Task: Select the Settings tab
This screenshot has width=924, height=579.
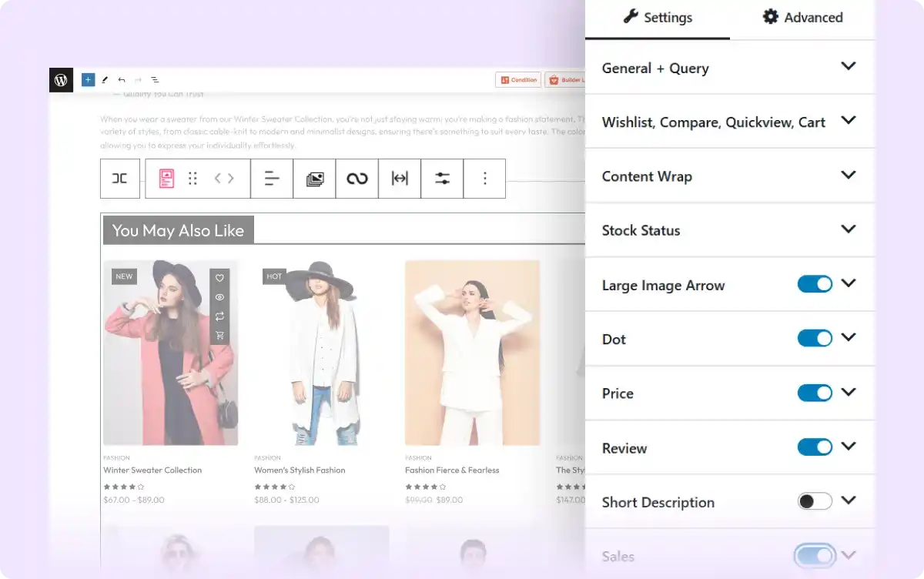Action: pos(657,18)
